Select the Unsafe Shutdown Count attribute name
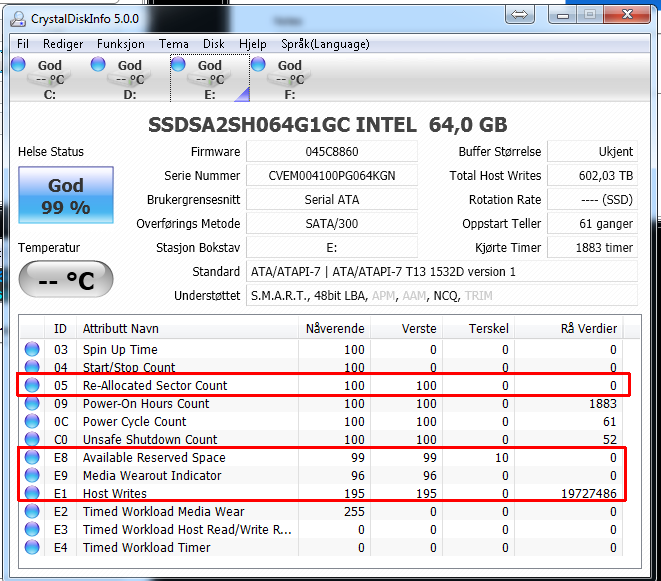Image resolution: width=661 pixels, height=581 pixels. (150, 439)
